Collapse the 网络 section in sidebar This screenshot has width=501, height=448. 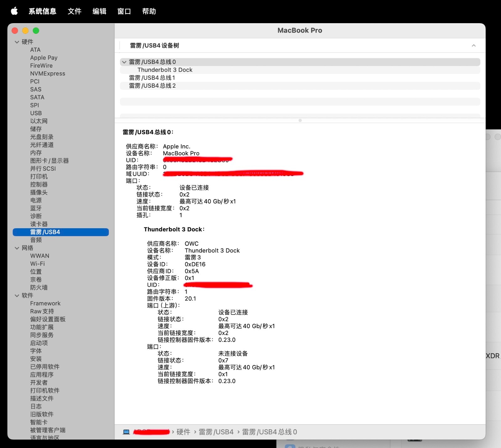coord(17,248)
